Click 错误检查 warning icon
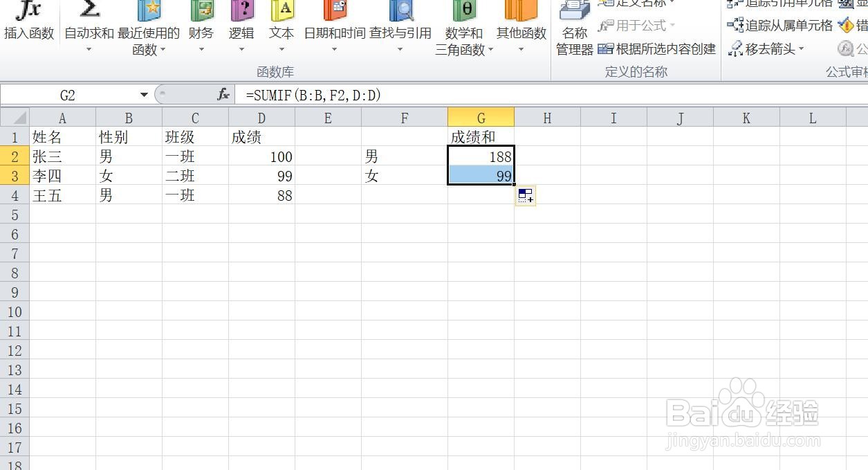The width and height of the screenshot is (868, 470). point(846,26)
